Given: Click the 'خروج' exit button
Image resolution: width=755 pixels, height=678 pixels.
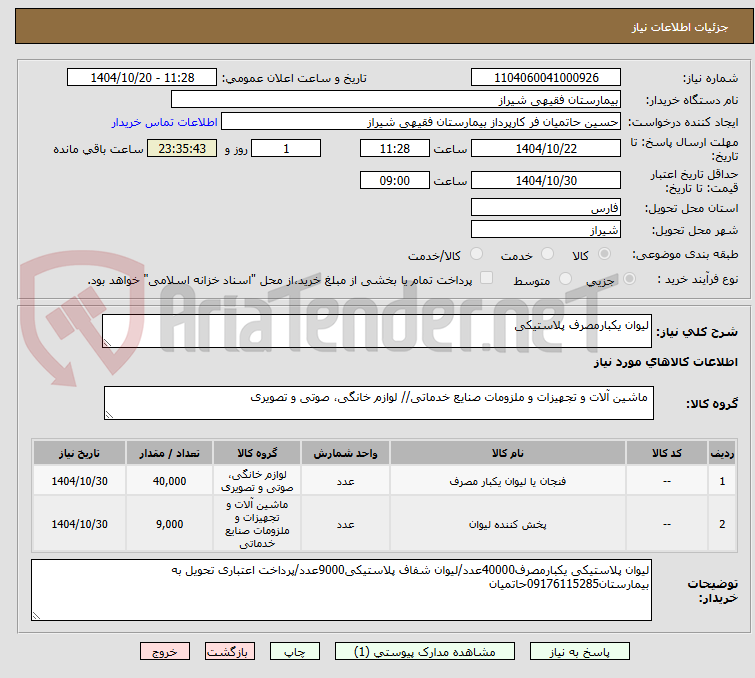Looking at the screenshot, I should click(165, 652).
